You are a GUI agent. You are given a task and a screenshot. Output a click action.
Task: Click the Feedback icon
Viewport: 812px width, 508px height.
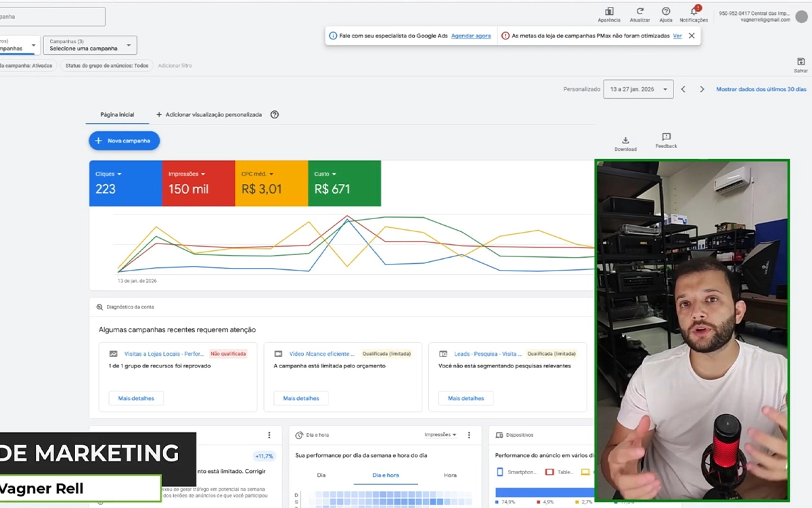tap(666, 137)
